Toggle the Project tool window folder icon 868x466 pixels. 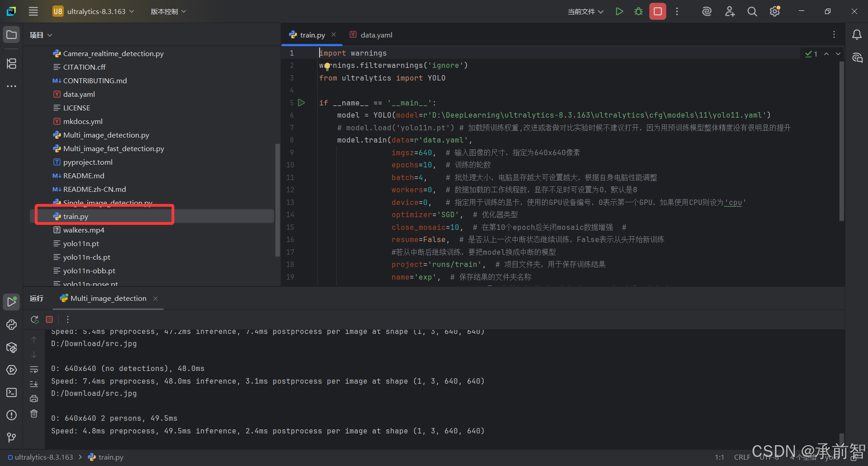[11, 35]
